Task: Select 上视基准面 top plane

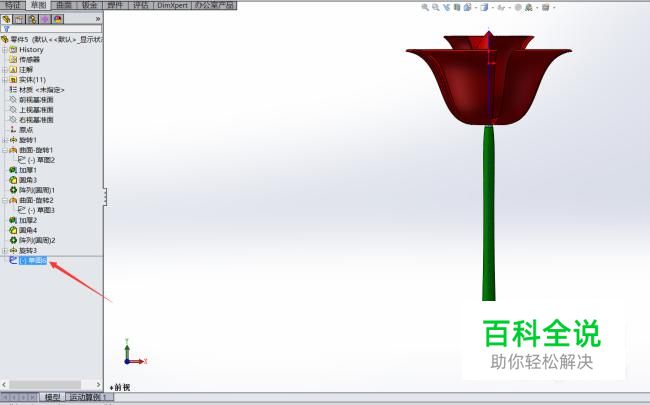Action: pos(32,109)
